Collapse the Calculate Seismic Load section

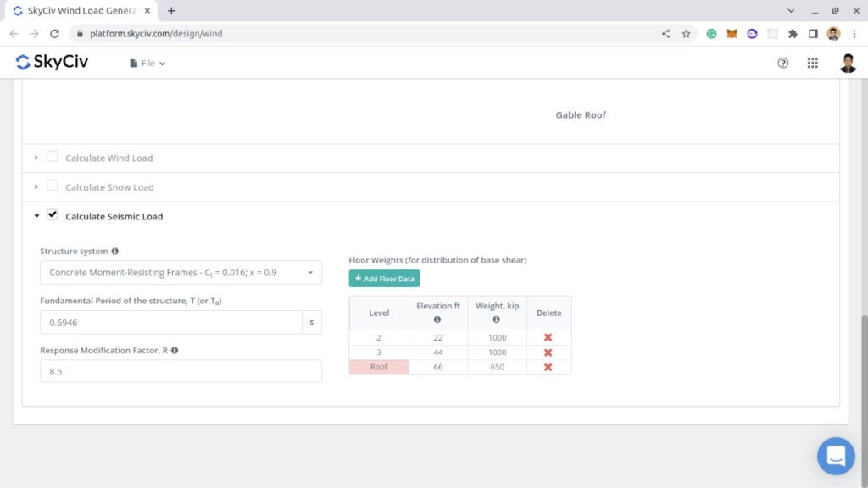point(36,216)
